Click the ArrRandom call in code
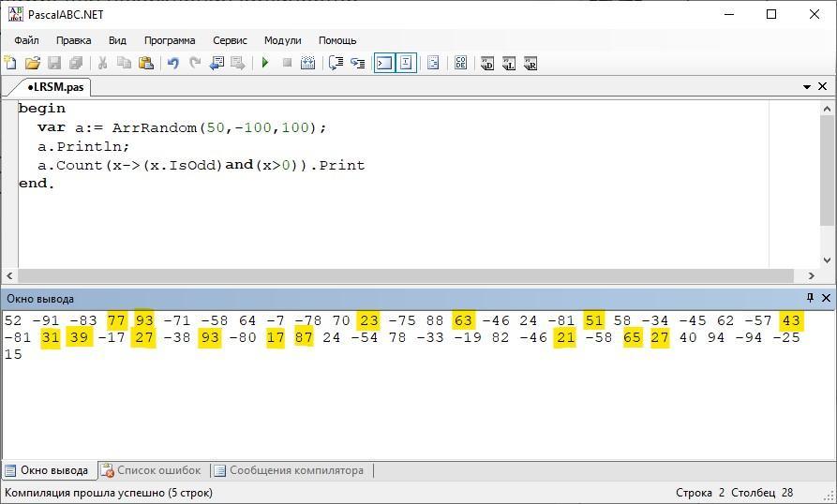This screenshot has height=504, width=837. point(155,127)
